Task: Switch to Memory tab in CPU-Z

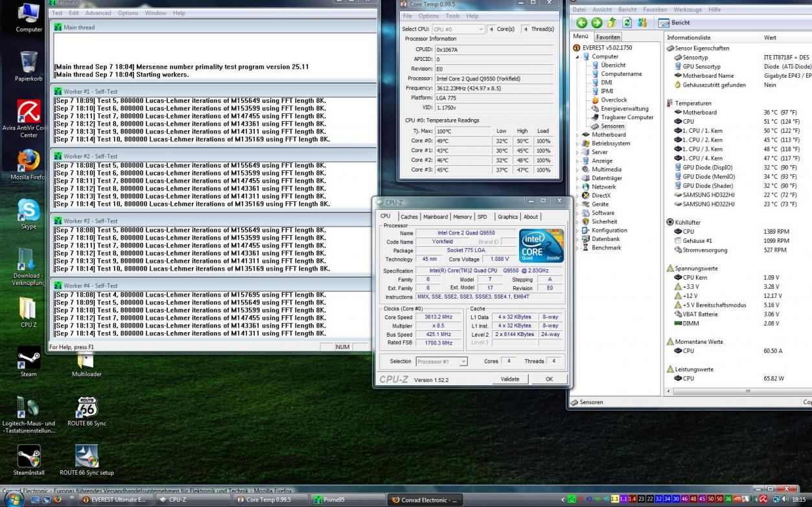Action: click(x=463, y=217)
